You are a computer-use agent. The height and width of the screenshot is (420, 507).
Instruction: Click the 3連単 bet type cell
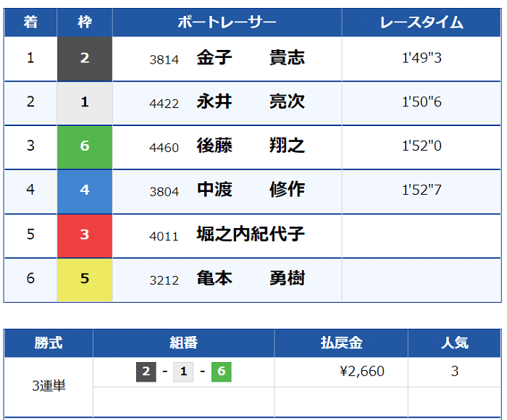click(x=49, y=387)
